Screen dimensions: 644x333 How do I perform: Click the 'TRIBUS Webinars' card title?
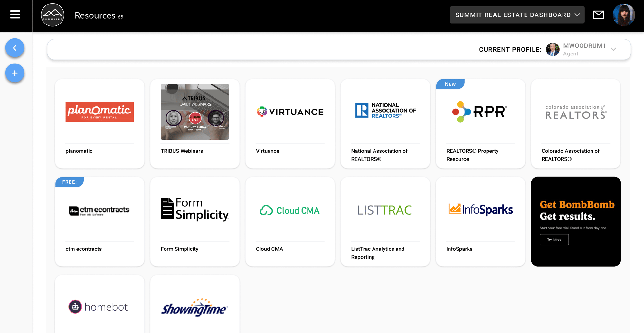click(x=182, y=151)
